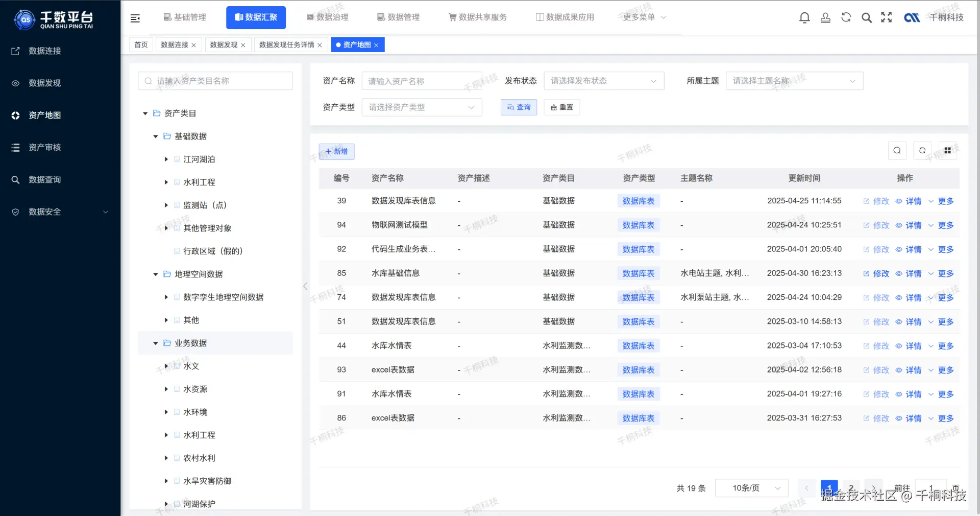The width and height of the screenshot is (980, 516).
Task: Open global search with the magnifier icon
Action: pos(866,17)
